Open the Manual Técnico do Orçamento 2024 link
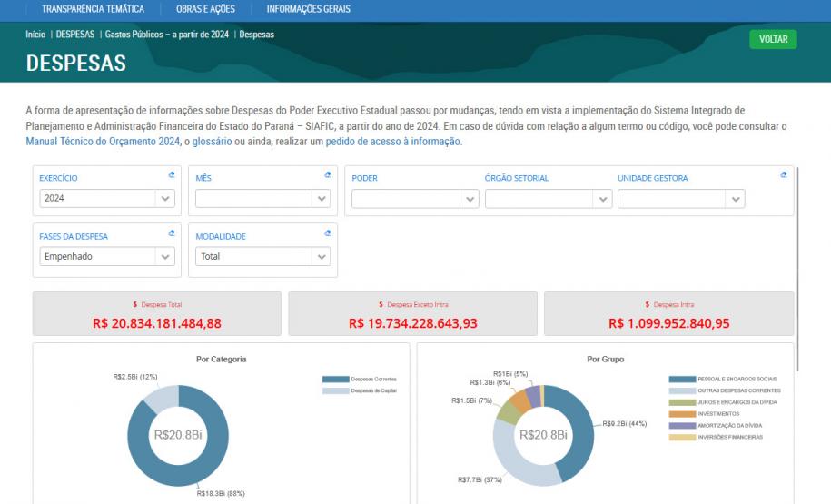Image resolution: width=831 pixels, height=504 pixels. [103, 142]
